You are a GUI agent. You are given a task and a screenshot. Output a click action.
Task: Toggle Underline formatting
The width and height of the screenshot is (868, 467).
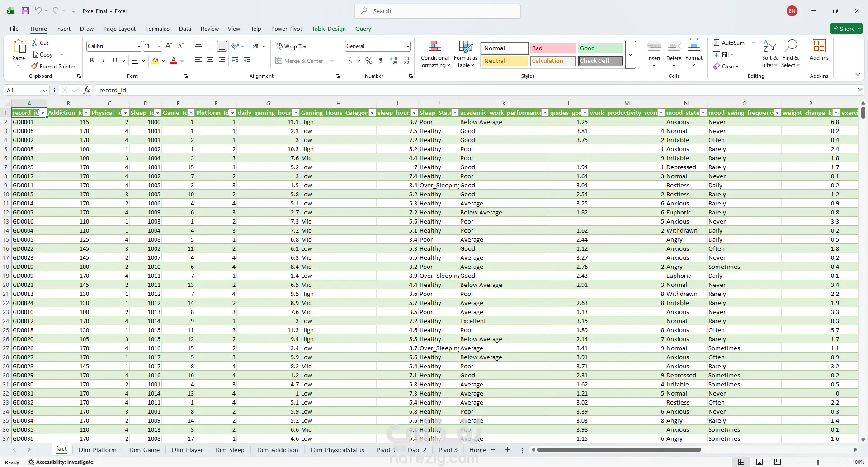coord(115,60)
